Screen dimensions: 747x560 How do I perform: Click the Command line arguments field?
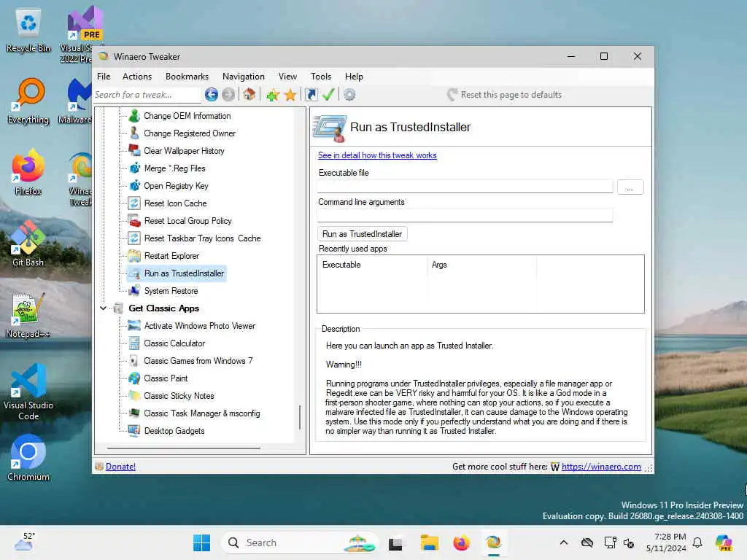(465, 215)
